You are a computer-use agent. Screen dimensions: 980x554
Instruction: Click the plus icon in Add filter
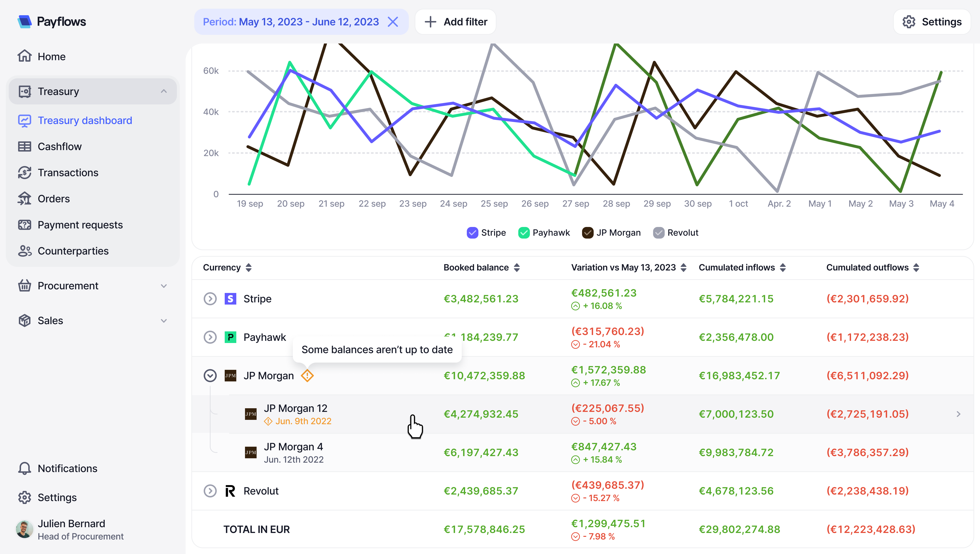[x=430, y=22]
